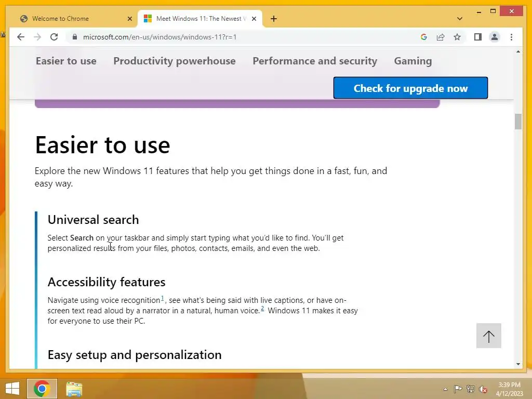Open Chrome's three-dot menu

coord(511,37)
